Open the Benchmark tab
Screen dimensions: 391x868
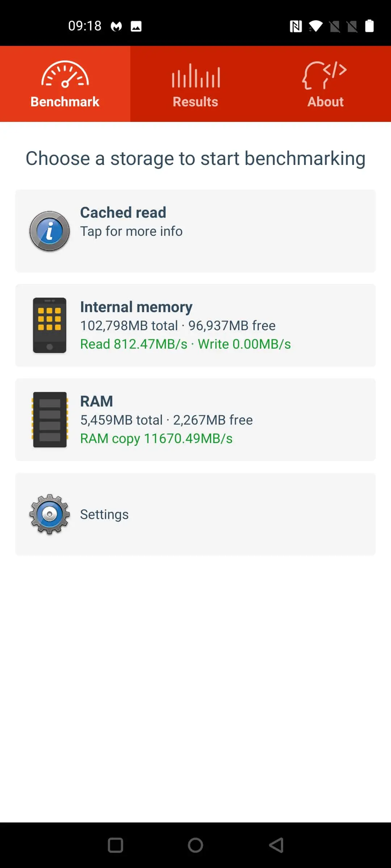(65, 84)
